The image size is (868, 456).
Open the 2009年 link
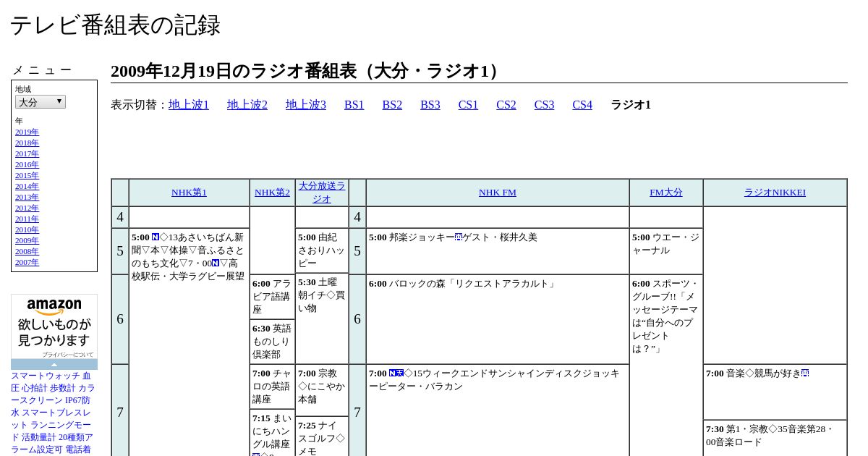[x=27, y=241]
